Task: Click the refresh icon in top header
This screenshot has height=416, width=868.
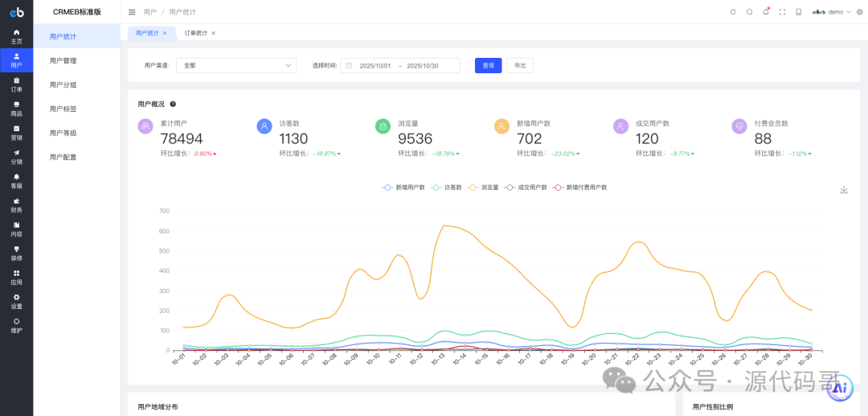Action: [733, 12]
